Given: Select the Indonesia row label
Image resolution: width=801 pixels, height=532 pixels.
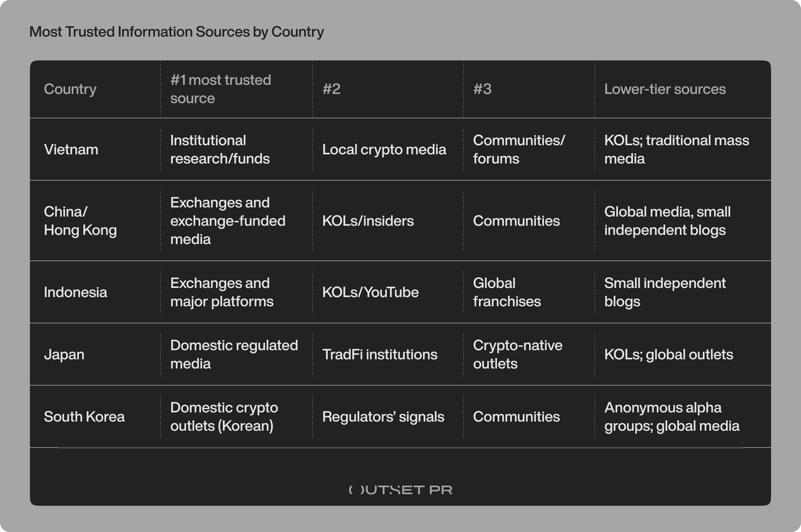Looking at the screenshot, I should [75, 293].
